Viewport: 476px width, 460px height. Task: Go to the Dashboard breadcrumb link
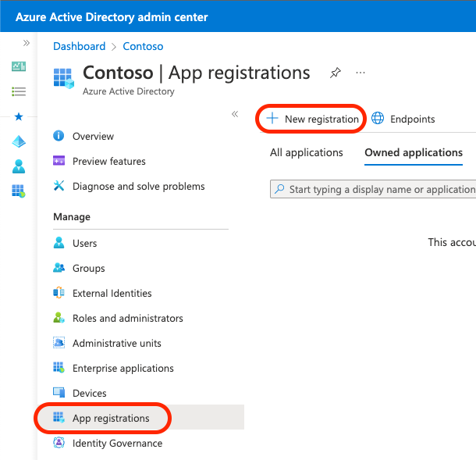(x=79, y=47)
